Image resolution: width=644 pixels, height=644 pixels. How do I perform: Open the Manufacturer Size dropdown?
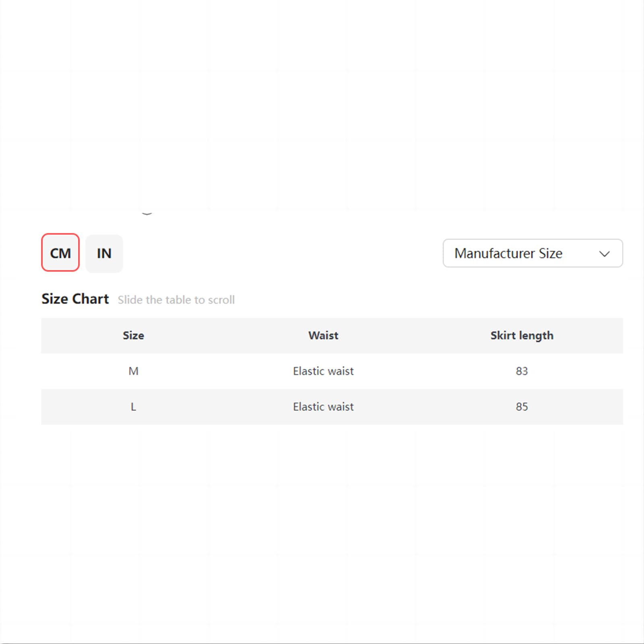[x=533, y=253]
